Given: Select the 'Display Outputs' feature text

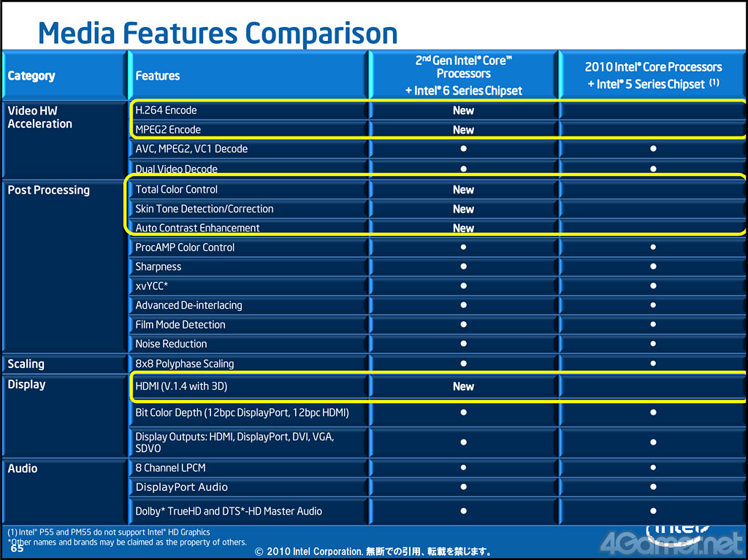Looking at the screenshot, I should click(234, 442).
